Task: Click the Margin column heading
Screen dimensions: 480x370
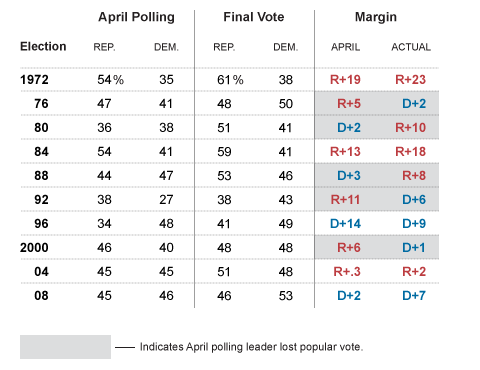Action: (x=376, y=17)
